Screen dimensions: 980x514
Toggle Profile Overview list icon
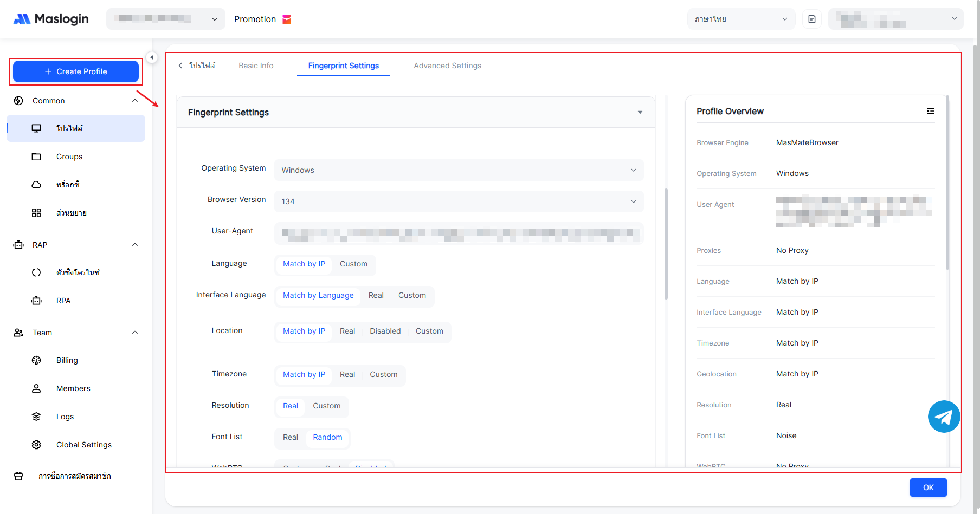(930, 111)
